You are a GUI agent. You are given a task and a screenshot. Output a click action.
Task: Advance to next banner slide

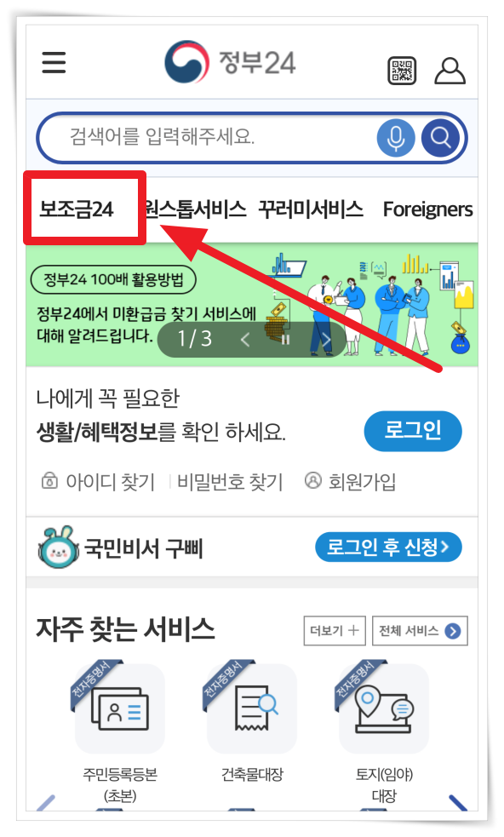coord(326,340)
